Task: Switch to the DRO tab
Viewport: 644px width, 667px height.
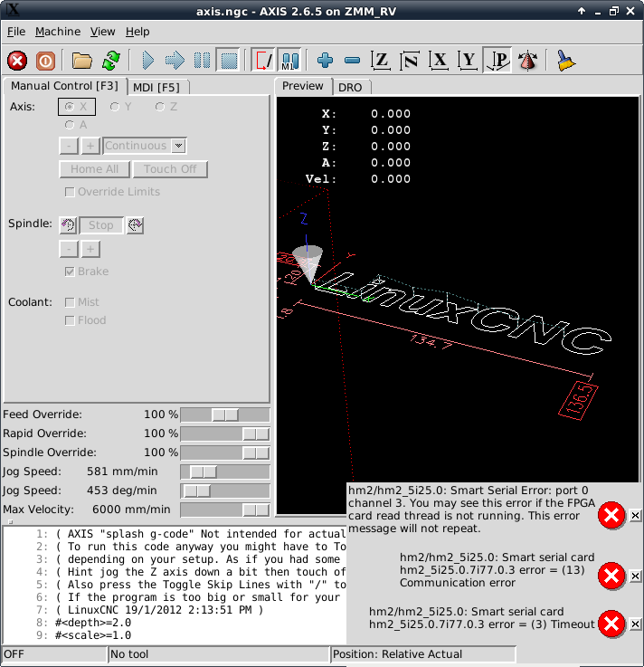Action: click(350, 87)
